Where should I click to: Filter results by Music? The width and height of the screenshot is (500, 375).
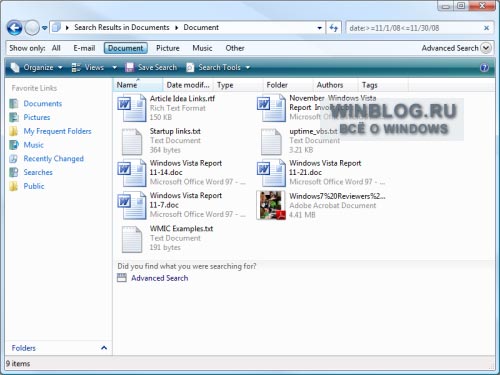click(x=202, y=48)
